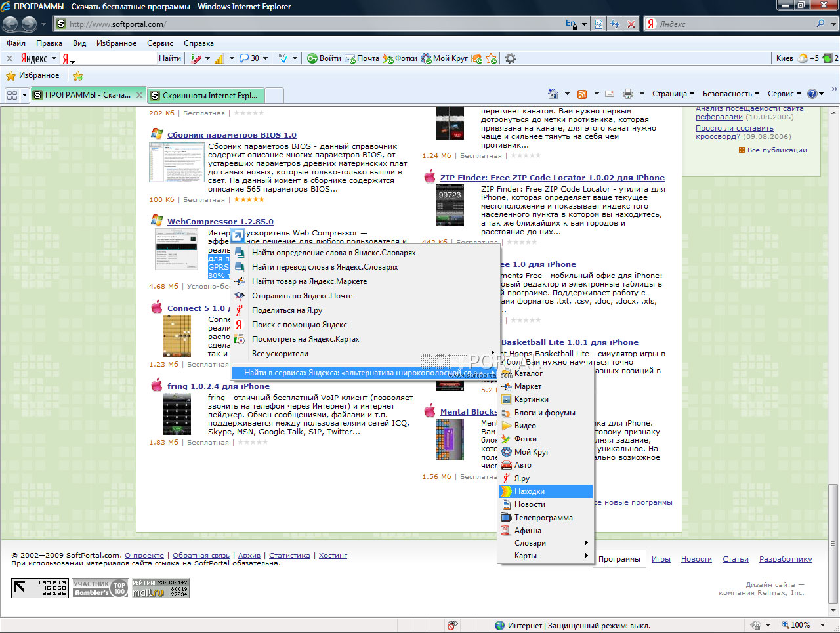The image size is (840, 633).
Task: Open the tab list dropdown arrow beside Quick Tabs
Action: click(25, 95)
